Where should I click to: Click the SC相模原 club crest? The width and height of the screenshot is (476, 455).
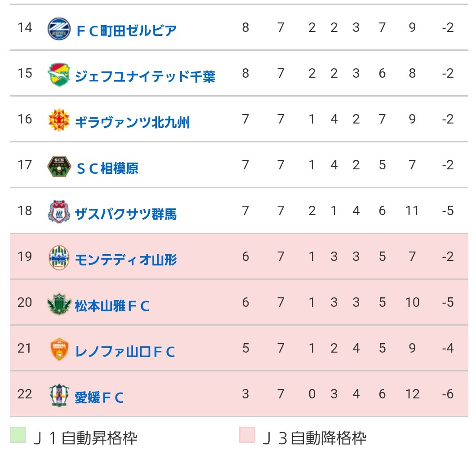tap(59, 167)
